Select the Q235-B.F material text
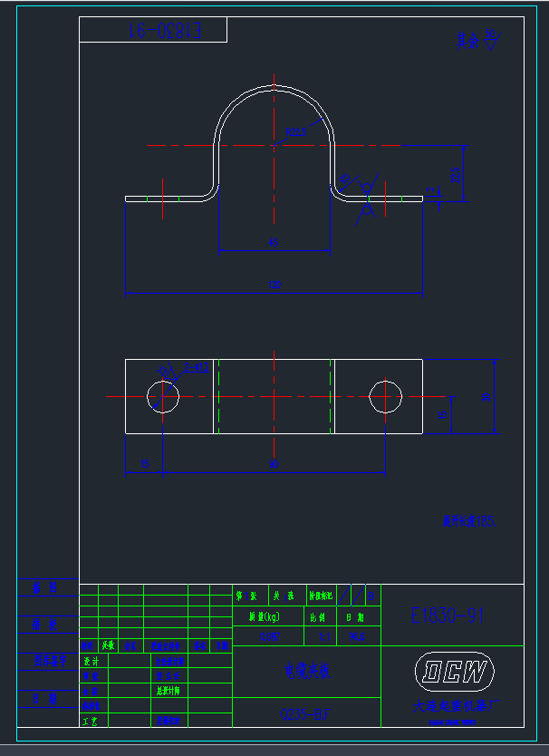Screen dimensions: 549x756 tap(305, 713)
